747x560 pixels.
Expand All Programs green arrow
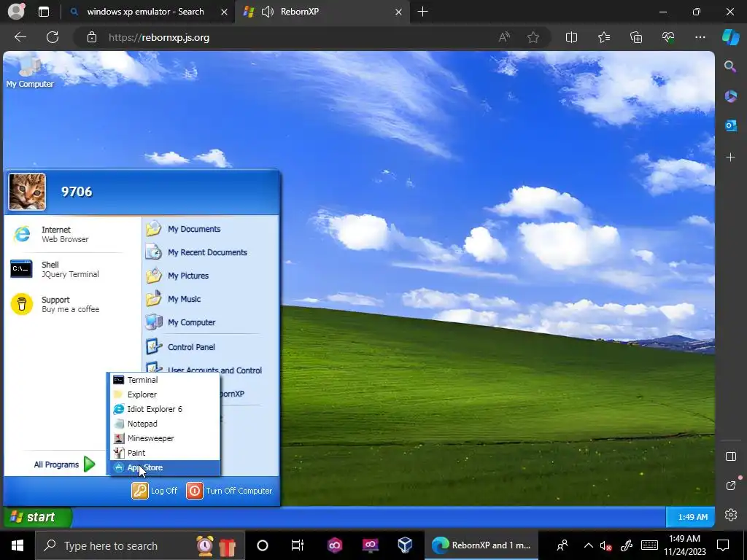coord(89,464)
